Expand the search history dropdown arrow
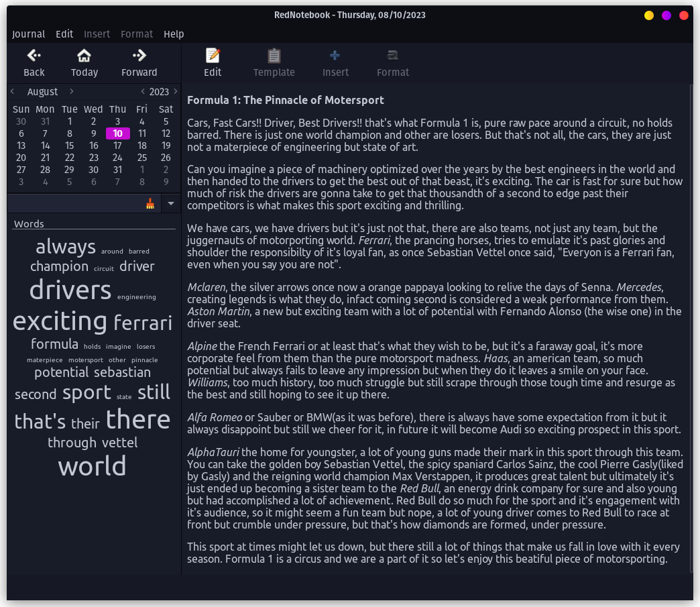 171,203
